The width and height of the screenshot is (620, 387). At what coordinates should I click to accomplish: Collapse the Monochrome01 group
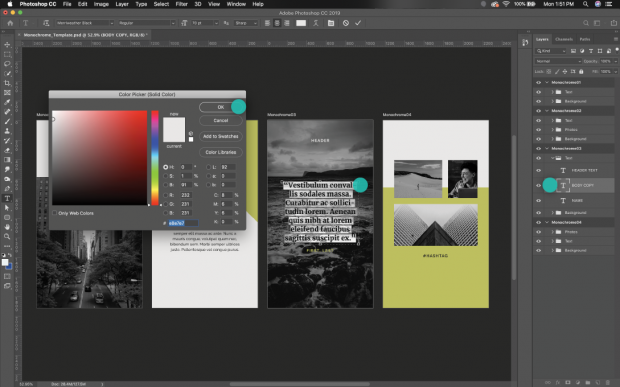(547, 82)
